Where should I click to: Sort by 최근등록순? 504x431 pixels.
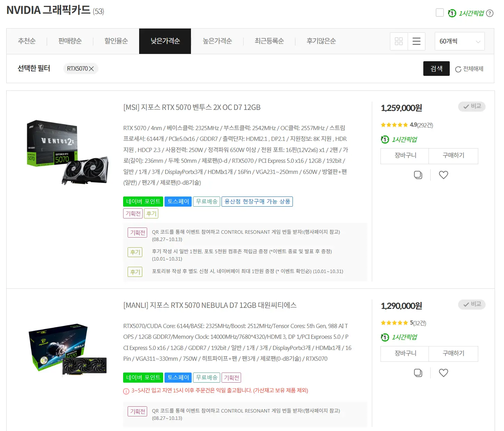pyautogui.click(x=269, y=41)
